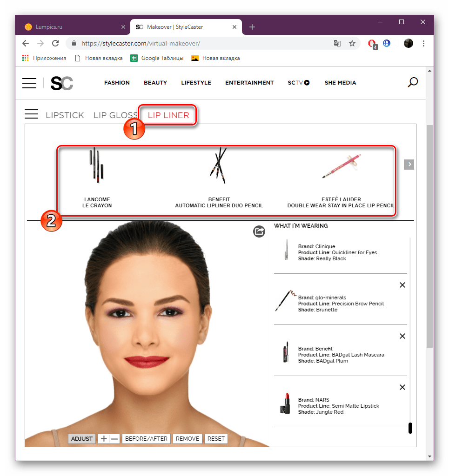
Task: Remove NARS Semi Matte Lipstick item
Action: point(402,387)
